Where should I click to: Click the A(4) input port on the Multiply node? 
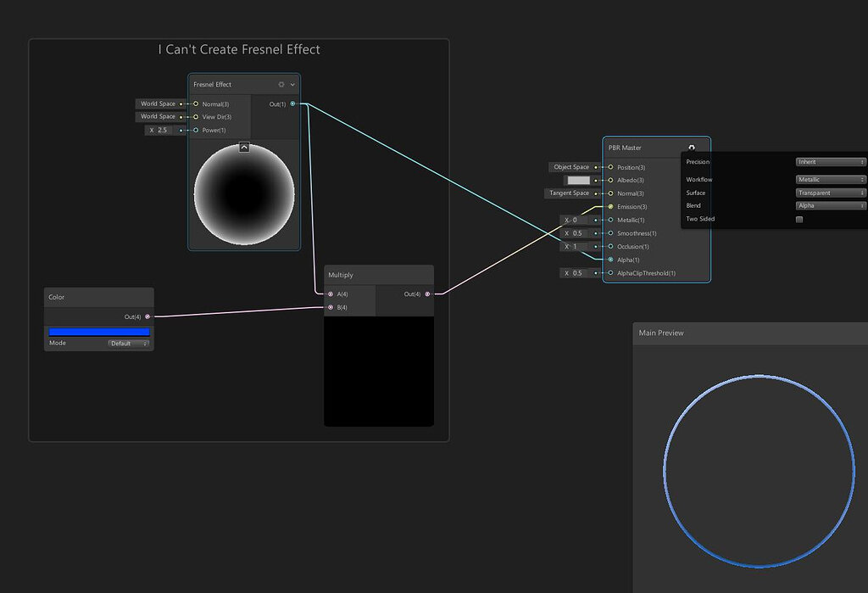330,294
